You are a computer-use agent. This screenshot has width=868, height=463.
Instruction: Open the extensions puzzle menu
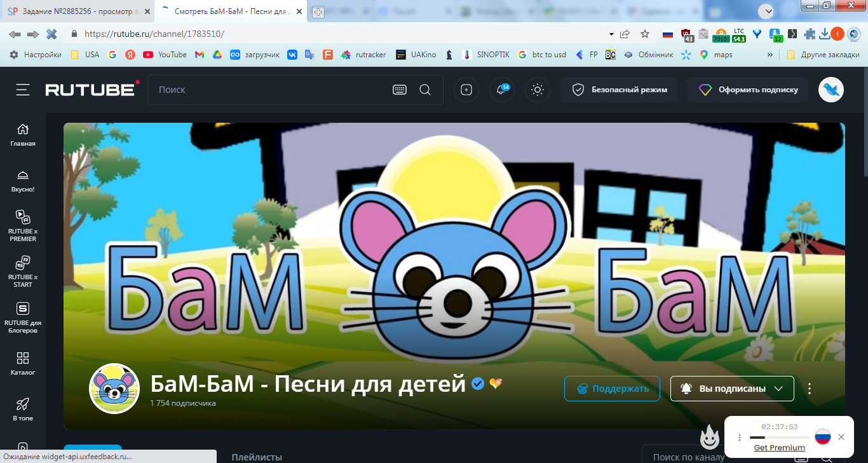click(810, 34)
